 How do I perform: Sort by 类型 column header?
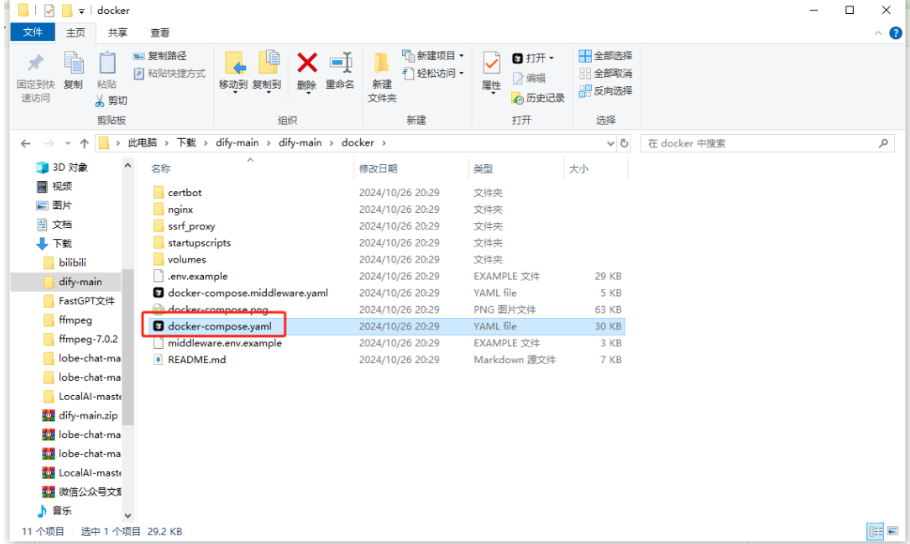pos(483,169)
